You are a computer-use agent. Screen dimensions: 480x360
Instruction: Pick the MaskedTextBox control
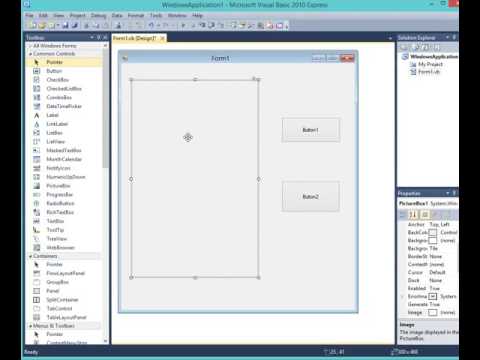coord(63,150)
